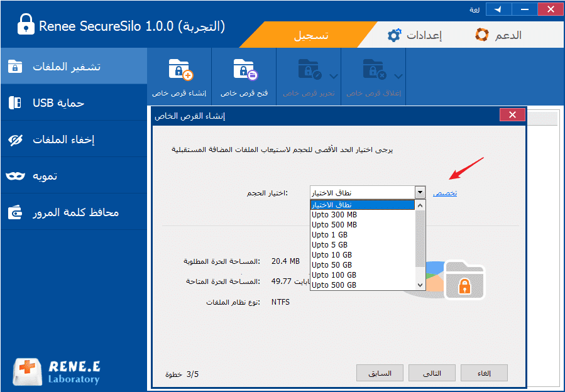Choose Upto 500 MB option

coord(363,225)
